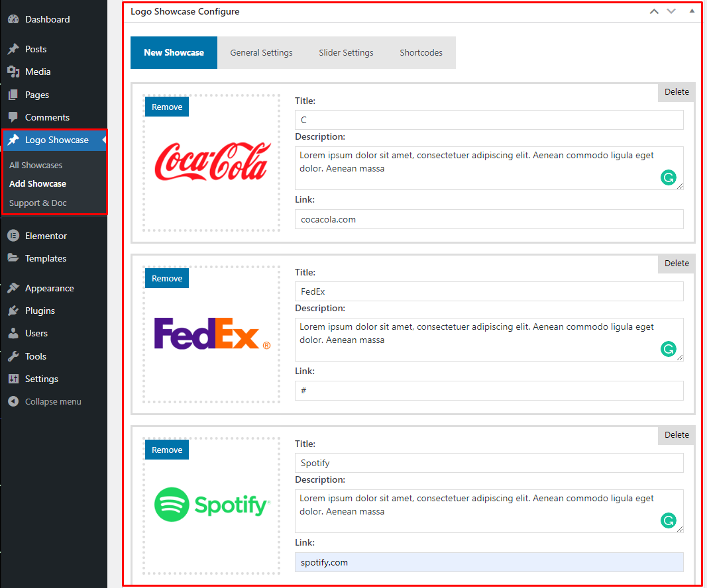Click the Settings sliders icon
This screenshot has width=707, height=588.
[13, 379]
